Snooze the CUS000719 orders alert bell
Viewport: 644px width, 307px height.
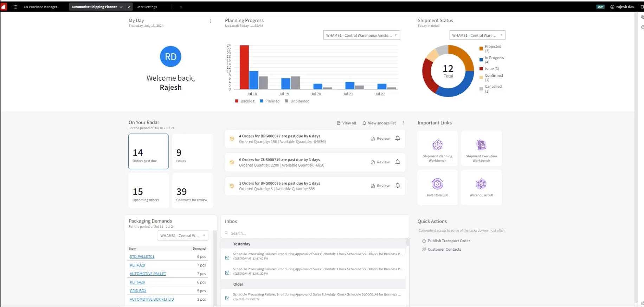(x=398, y=162)
